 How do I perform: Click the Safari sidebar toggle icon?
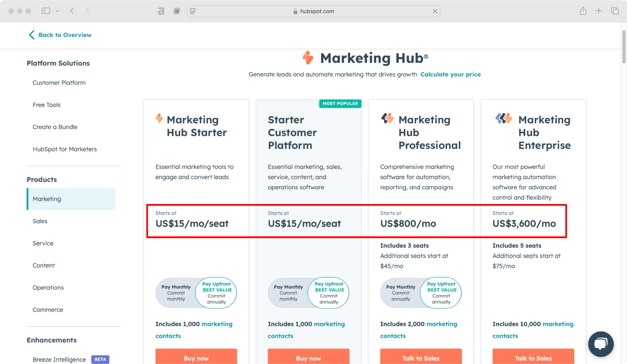tap(46, 11)
